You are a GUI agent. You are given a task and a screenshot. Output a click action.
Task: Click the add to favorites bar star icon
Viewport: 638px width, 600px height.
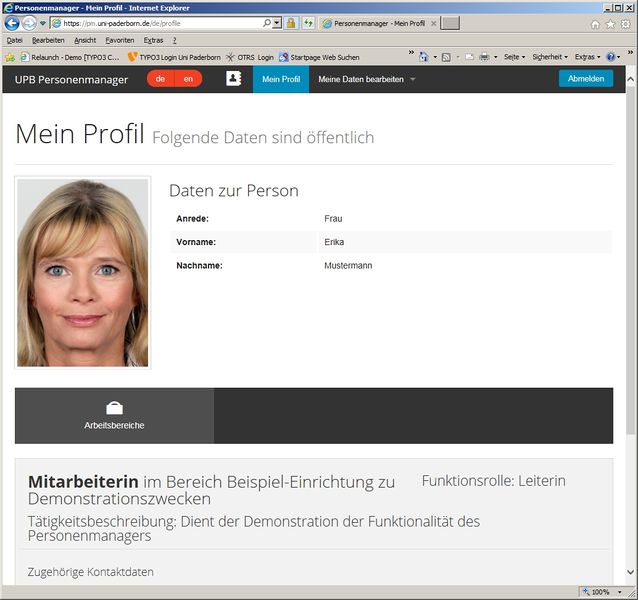click(x=10, y=57)
